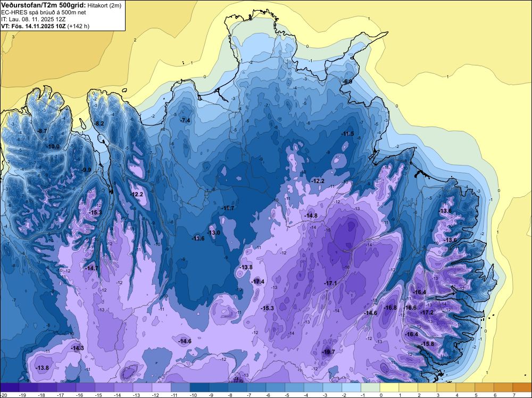Screen dimensions: 532x398
Task: Click legend swatch between 6 and 7
Action: point(503,387)
